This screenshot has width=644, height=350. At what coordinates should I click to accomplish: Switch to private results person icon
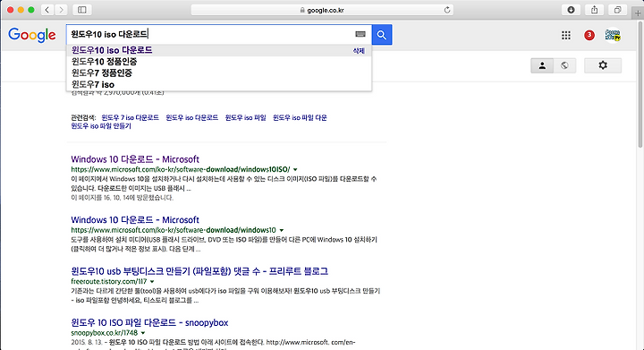point(542,65)
